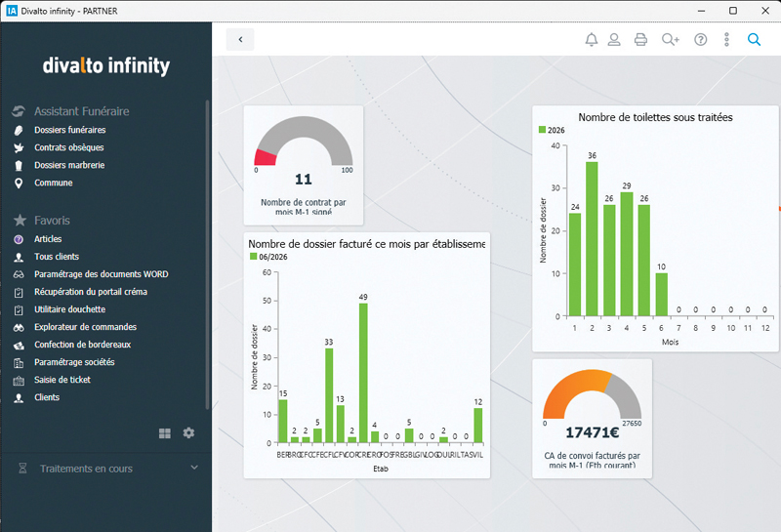The width and height of the screenshot is (781, 532).
Task: Click the building icon beside Paramétrage sociétés
Action: 19,362
